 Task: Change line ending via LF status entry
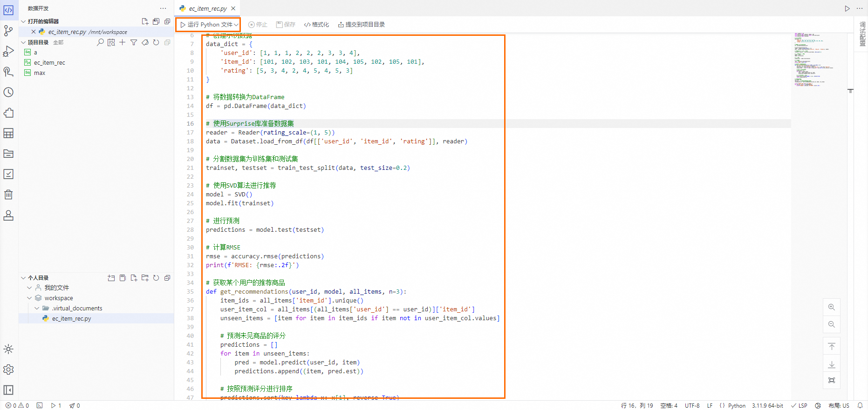tap(710, 406)
